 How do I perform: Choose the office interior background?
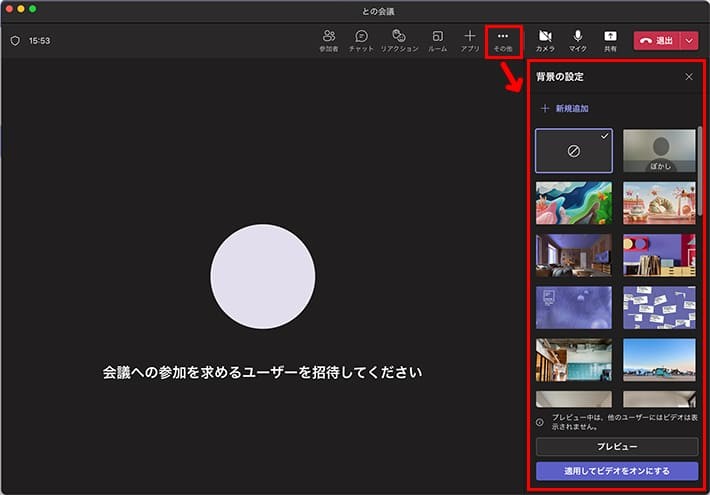(574, 360)
